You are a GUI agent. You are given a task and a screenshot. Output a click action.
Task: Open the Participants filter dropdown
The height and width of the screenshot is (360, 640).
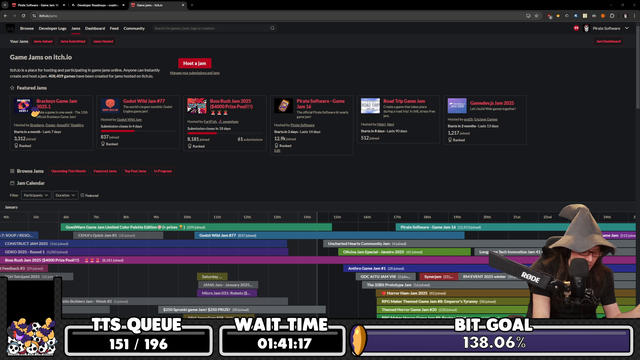[36, 195]
